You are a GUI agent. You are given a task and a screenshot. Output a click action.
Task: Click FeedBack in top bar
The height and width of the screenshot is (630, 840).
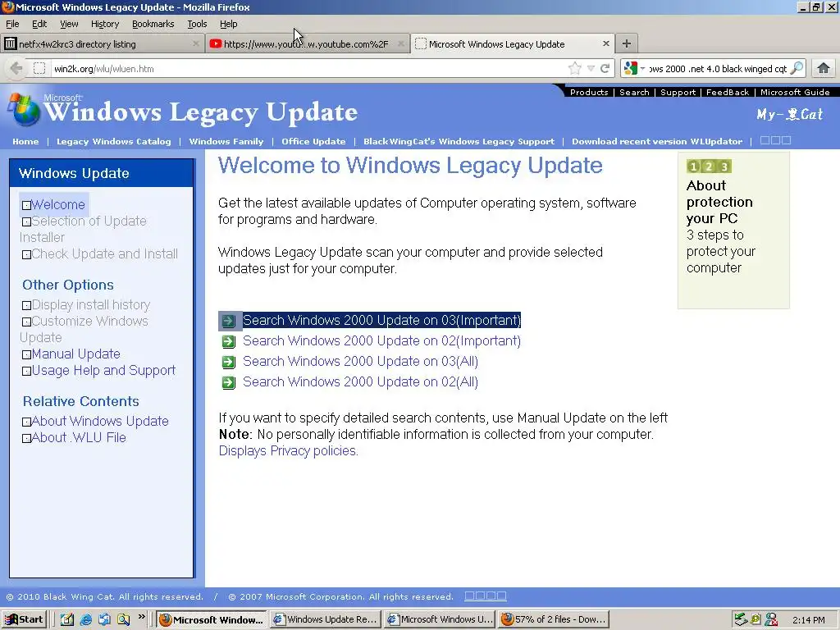click(728, 92)
